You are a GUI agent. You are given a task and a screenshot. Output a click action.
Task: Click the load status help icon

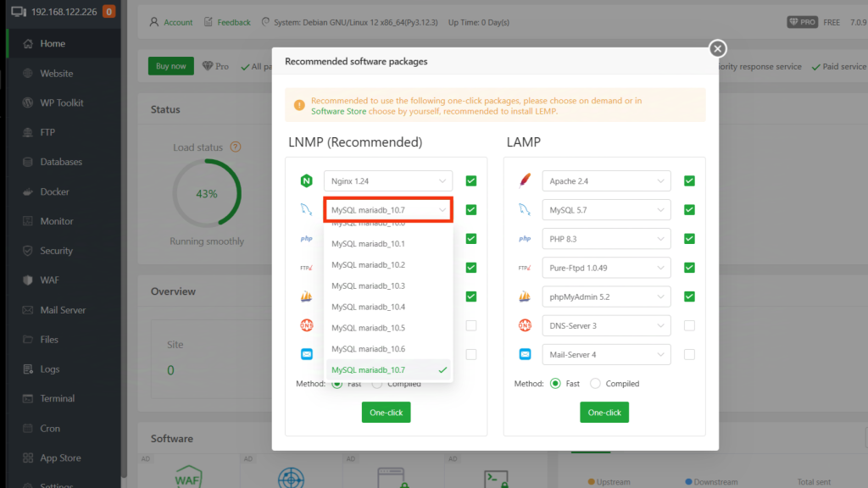(x=236, y=147)
